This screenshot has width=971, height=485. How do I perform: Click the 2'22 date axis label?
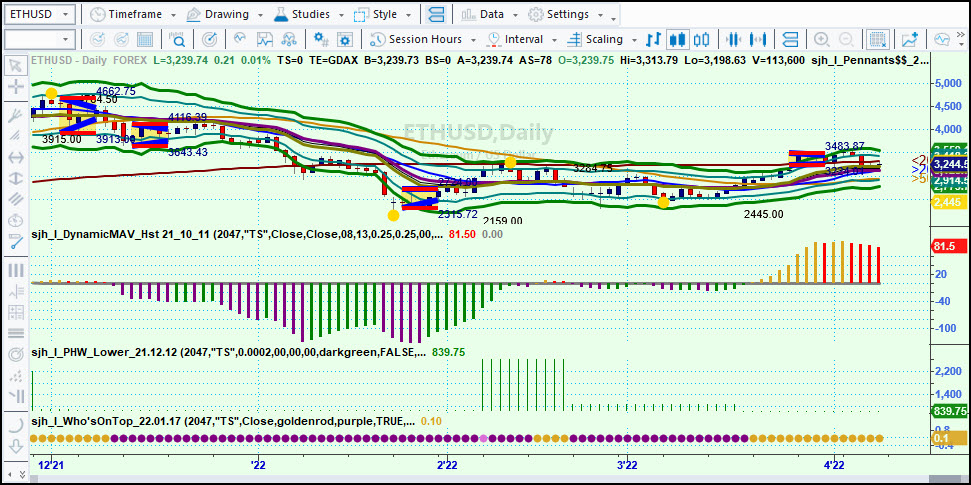point(446,465)
